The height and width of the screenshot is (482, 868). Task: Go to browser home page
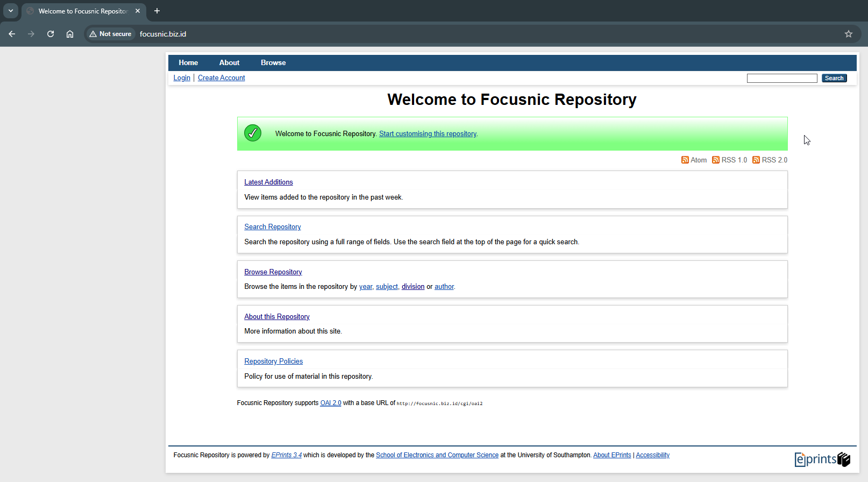70,34
